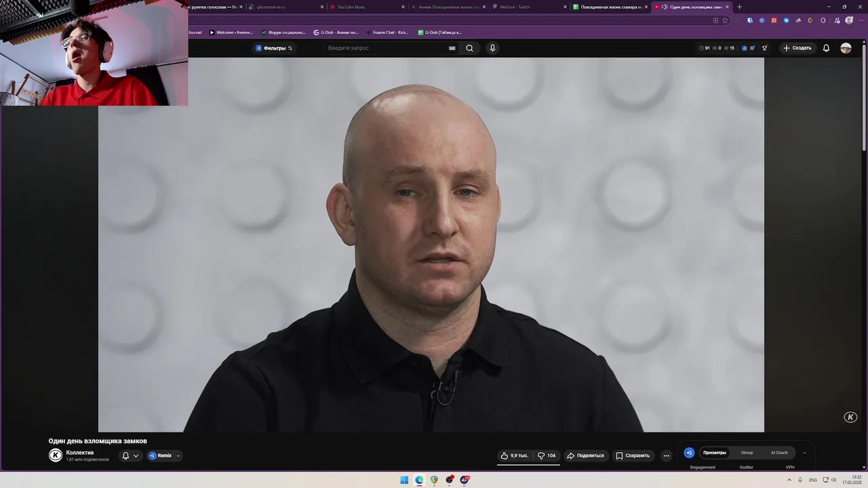This screenshot has width=868, height=488.
Task: Switch to the Аниме Повседневная жизнь tab
Action: (448, 7)
